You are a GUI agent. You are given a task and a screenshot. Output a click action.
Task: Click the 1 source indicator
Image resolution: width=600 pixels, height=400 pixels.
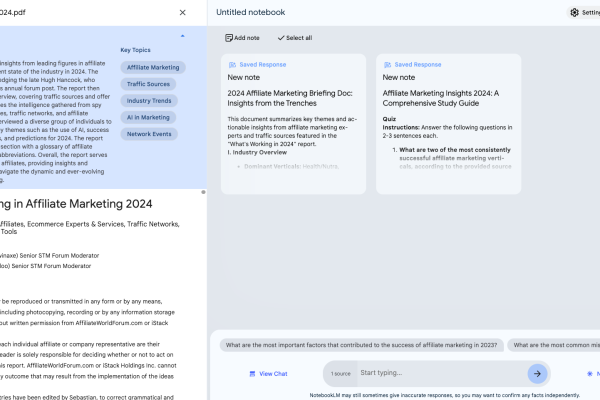tap(341, 374)
